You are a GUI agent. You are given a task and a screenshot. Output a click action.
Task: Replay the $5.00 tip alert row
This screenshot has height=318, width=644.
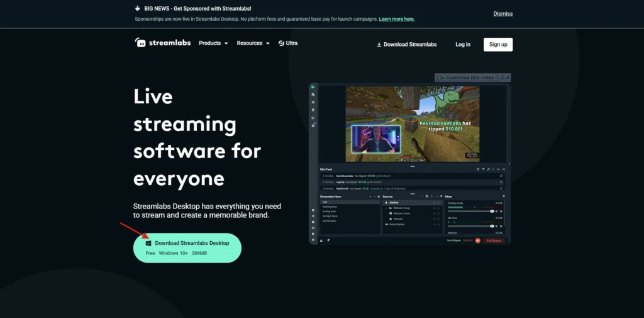click(501, 188)
